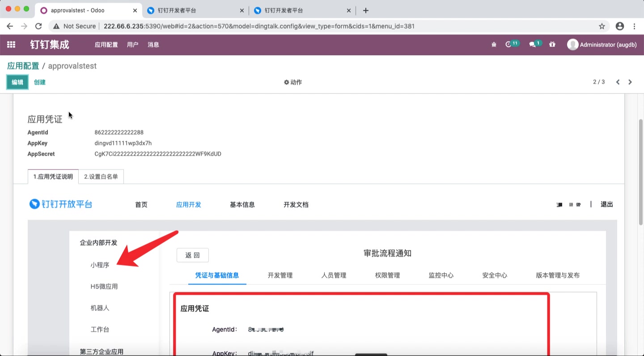Select the 安全中心 tab
Screen dimensions: 644x356
coord(495,275)
